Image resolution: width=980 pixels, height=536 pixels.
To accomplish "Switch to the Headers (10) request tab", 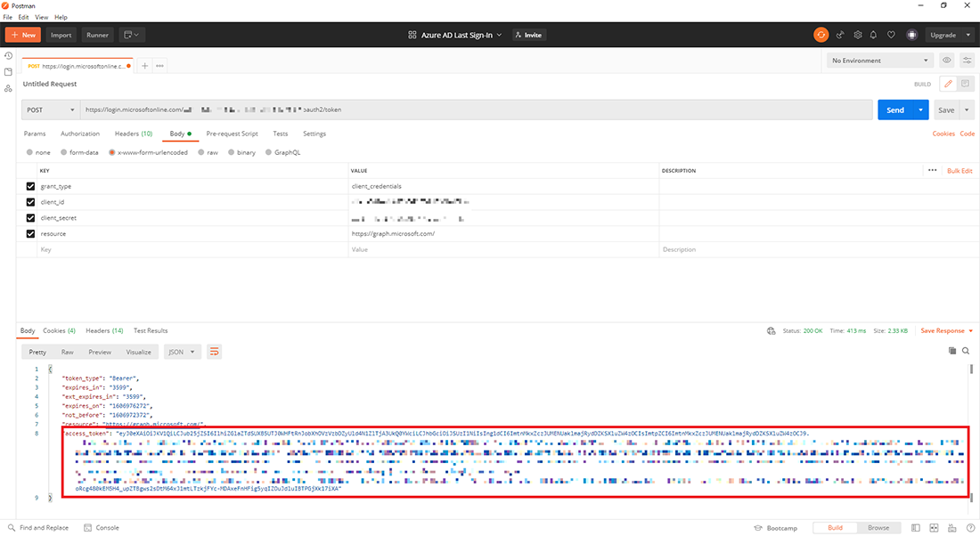I will (133, 134).
